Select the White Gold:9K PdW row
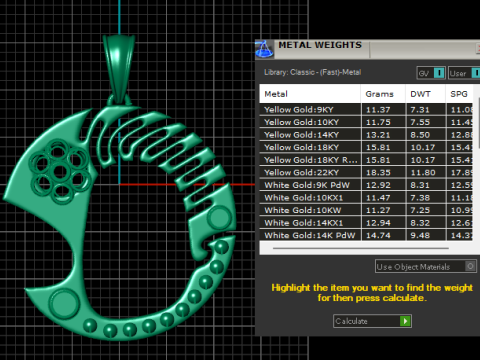480x360 pixels. click(366, 185)
